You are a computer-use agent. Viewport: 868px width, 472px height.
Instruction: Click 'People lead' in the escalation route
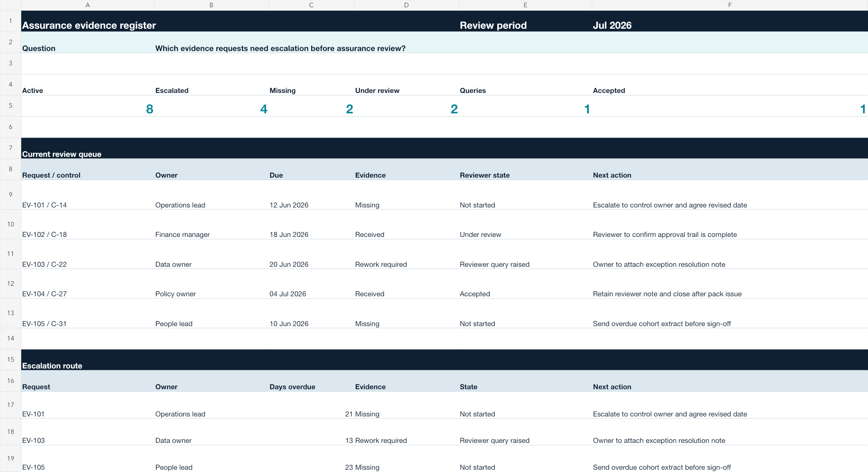(x=211, y=458)
